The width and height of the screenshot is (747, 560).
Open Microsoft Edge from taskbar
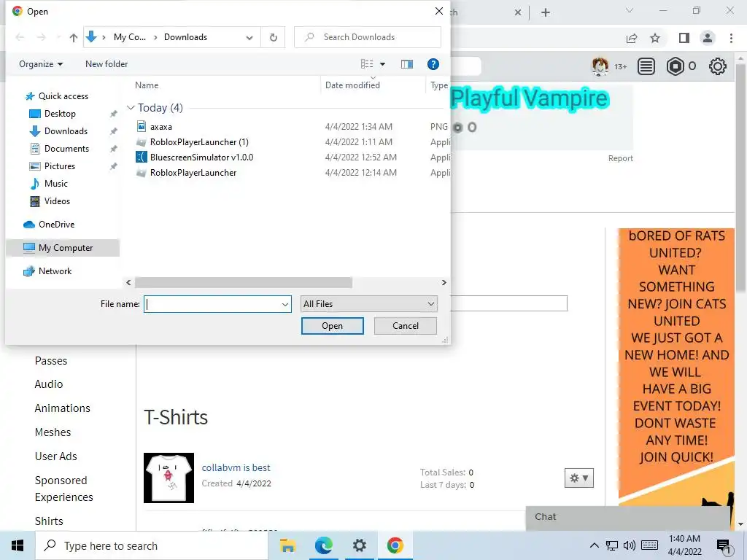323,545
